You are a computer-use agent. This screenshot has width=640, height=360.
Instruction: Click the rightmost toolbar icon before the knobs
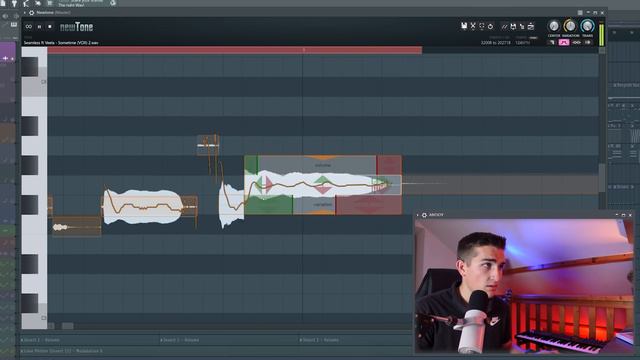coord(531,27)
